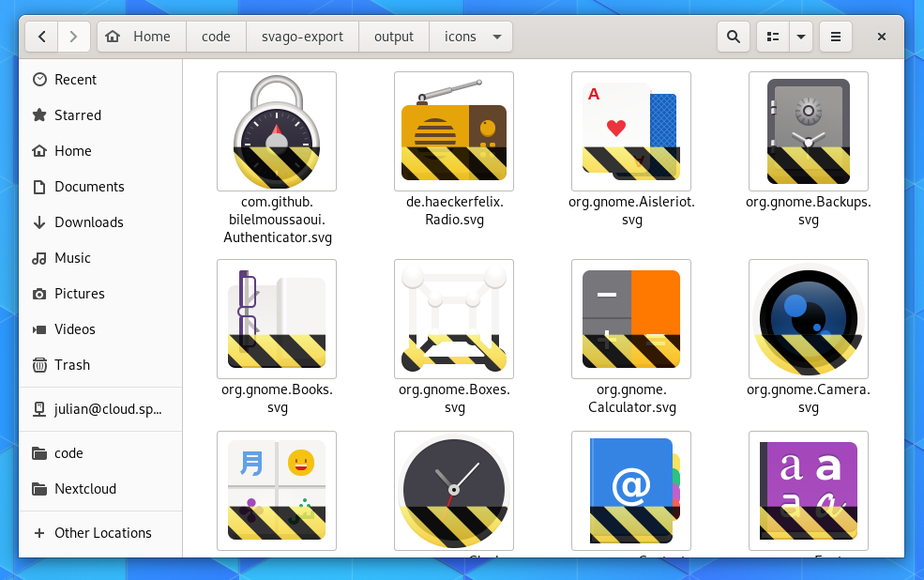The height and width of the screenshot is (580, 924).
Task: Open the search tool
Action: pos(733,37)
